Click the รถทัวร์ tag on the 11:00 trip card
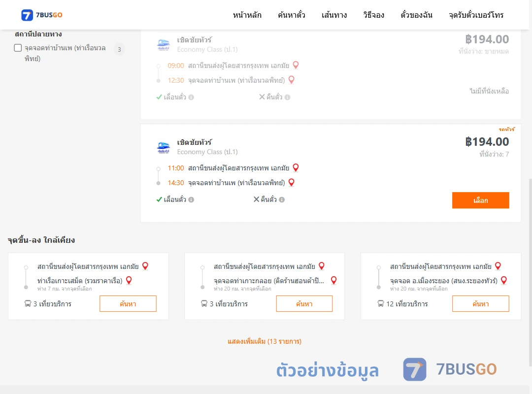Screen dimensions: 532x394 pyautogui.click(x=506, y=130)
